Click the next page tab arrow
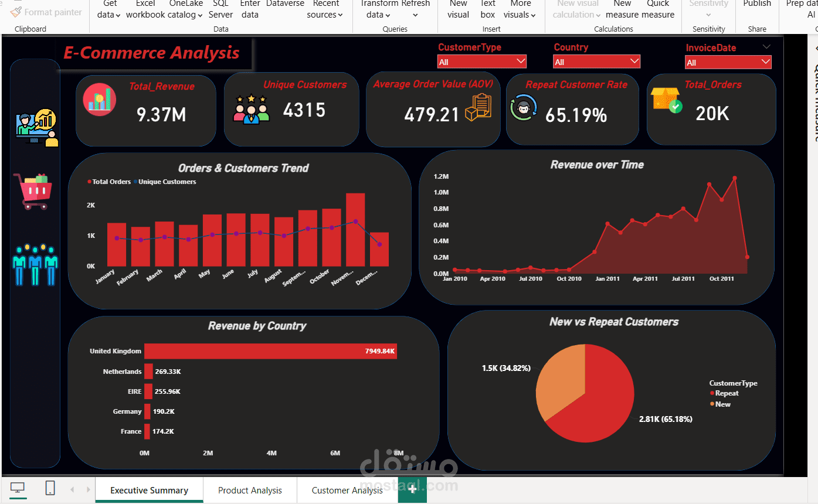This screenshot has width=818, height=504. 89,489
